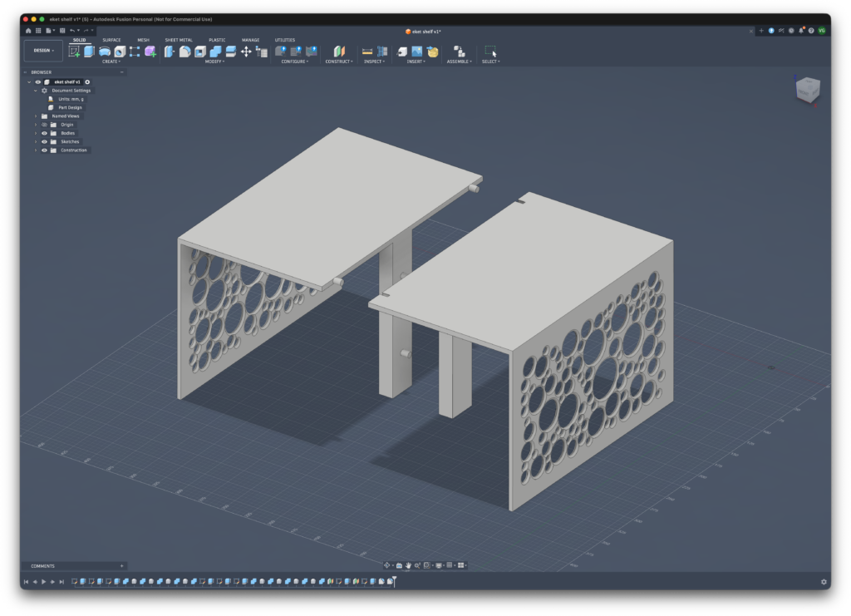Expand the Comments panel plus button
The width and height of the screenshot is (851, 616).
click(x=121, y=566)
